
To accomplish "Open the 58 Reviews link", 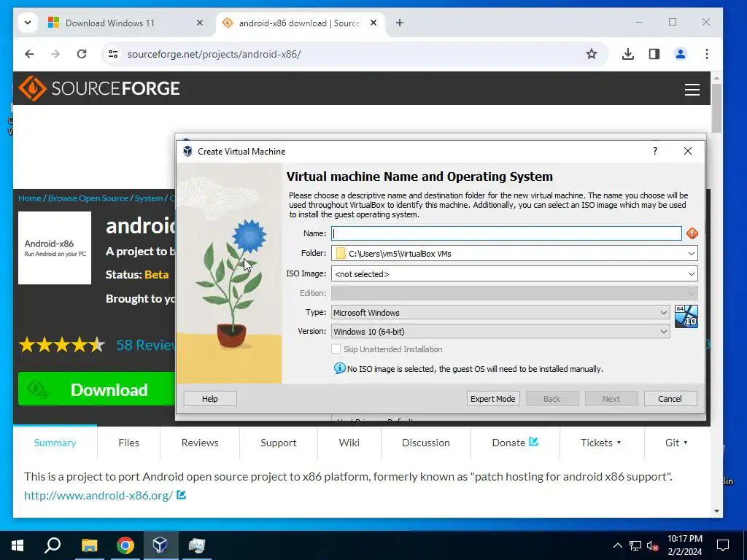I will tap(146, 344).
